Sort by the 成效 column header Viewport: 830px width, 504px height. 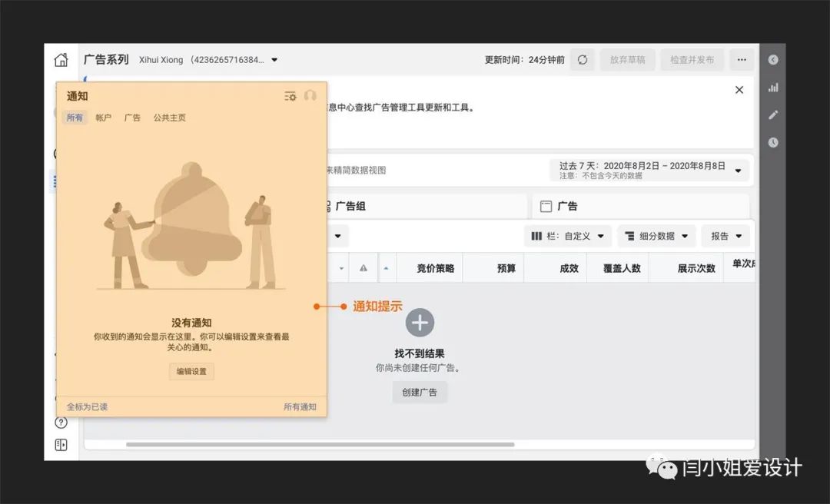pyautogui.click(x=569, y=268)
